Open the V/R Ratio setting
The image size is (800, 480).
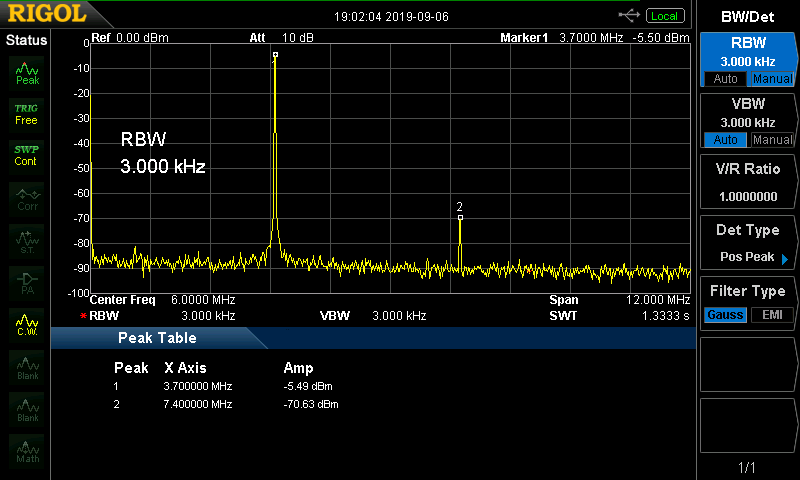[747, 182]
